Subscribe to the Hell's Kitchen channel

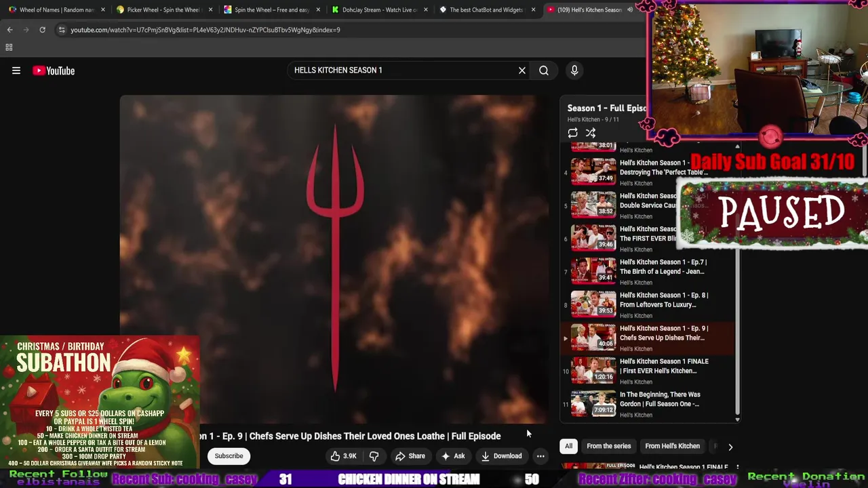(x=229, y=456)
